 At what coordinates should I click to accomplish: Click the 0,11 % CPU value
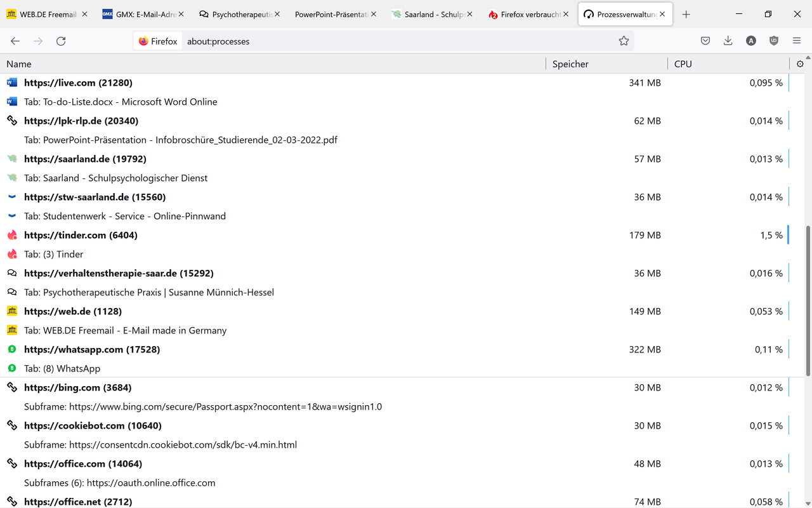pyautogui.click(x=769, y=349)
